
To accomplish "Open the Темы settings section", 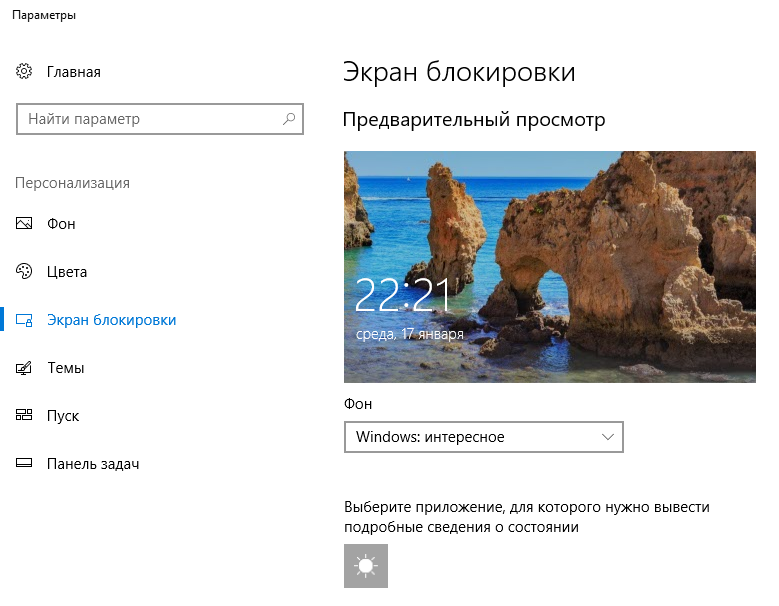I will click(x=66, y=368).
